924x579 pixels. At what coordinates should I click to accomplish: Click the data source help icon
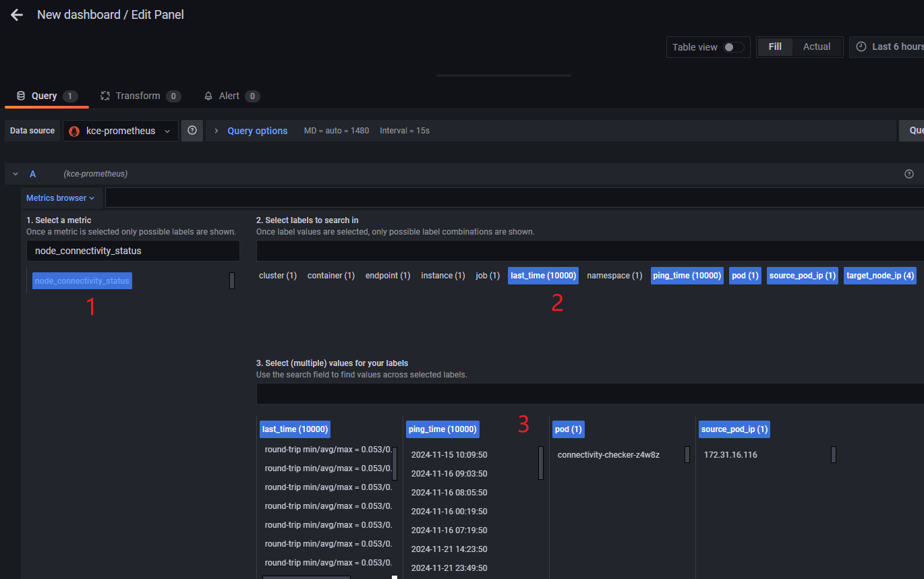click(192, 131)
